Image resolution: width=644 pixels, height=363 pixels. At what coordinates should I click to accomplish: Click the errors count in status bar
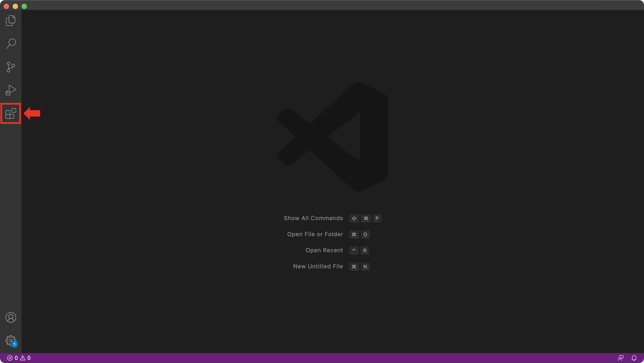click(x=12, y=358)
